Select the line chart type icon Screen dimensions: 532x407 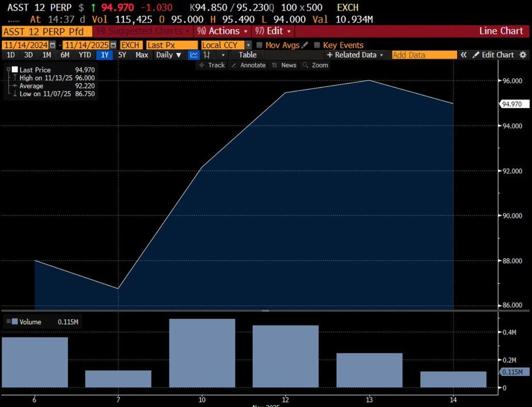[194, 55]
